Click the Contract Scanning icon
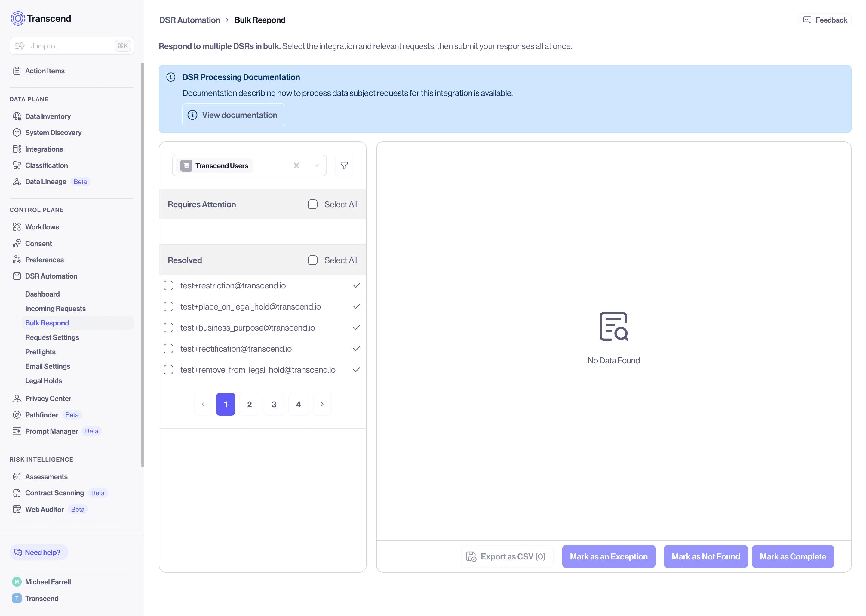This screenshot has width=866, height=616. coord(17,493)
